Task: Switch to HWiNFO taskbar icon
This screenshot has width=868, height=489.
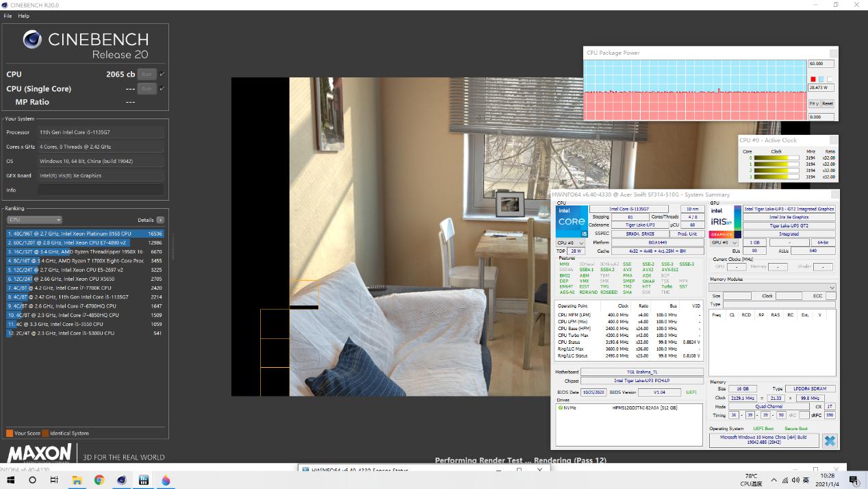Action: click(143, 481)
